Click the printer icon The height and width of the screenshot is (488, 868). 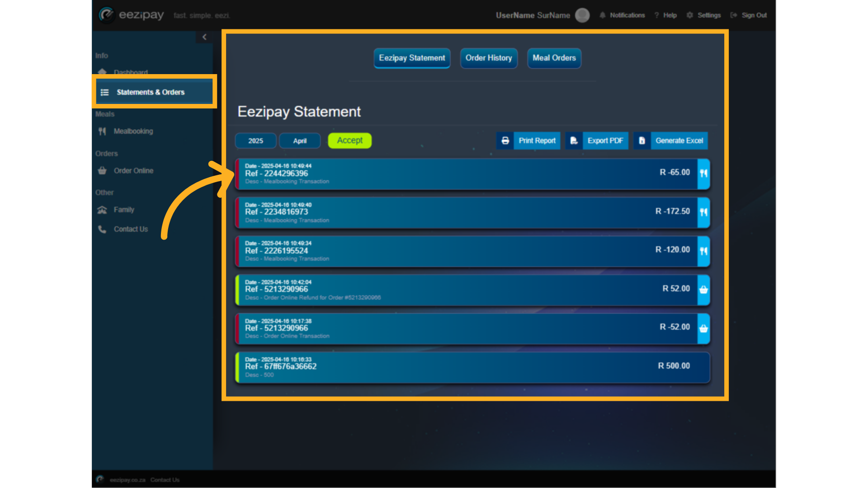(505, 141)
